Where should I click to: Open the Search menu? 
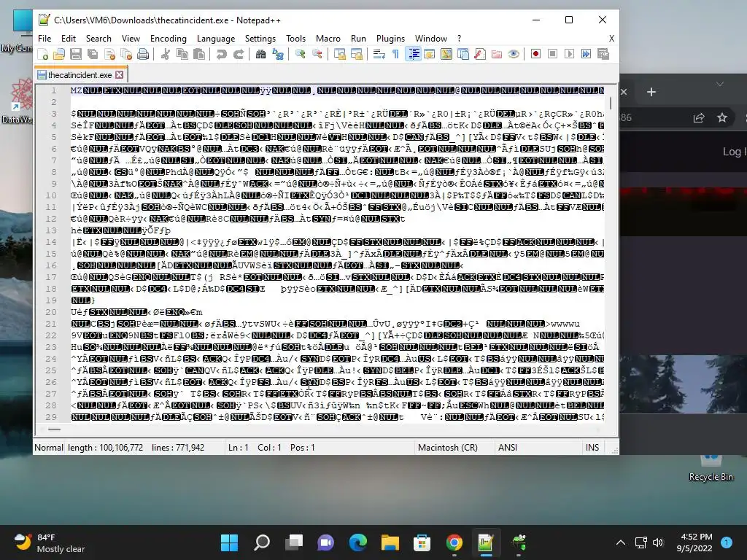click(98, 39)
